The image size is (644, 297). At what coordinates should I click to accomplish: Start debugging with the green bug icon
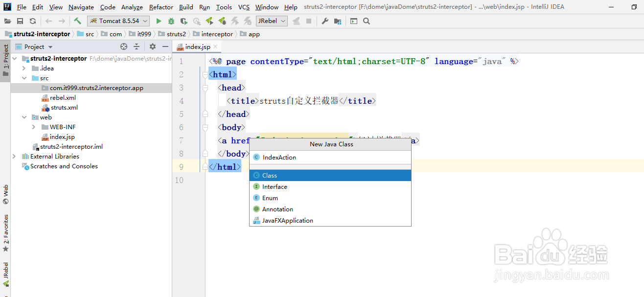pyautogui.click(x=171, y=21)
